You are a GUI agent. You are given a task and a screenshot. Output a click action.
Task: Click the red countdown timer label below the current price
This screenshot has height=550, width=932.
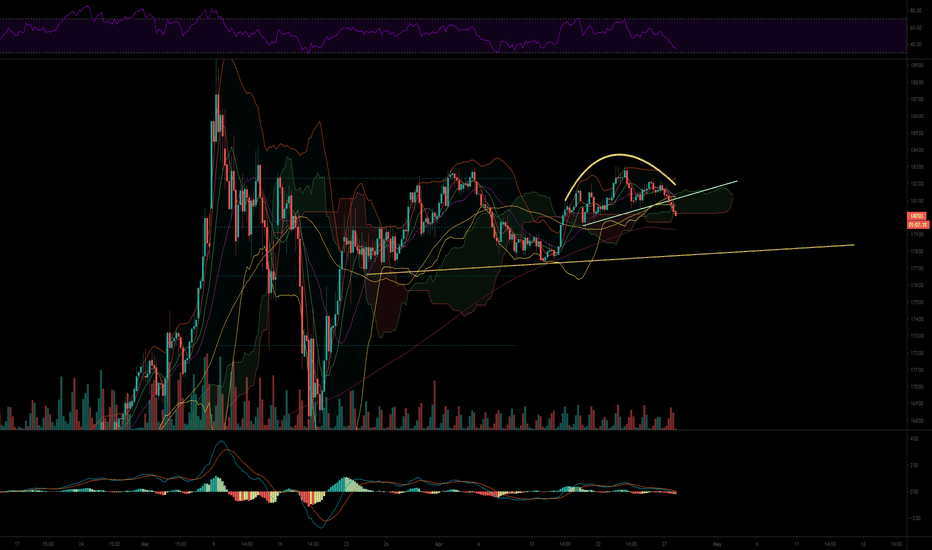917,225
